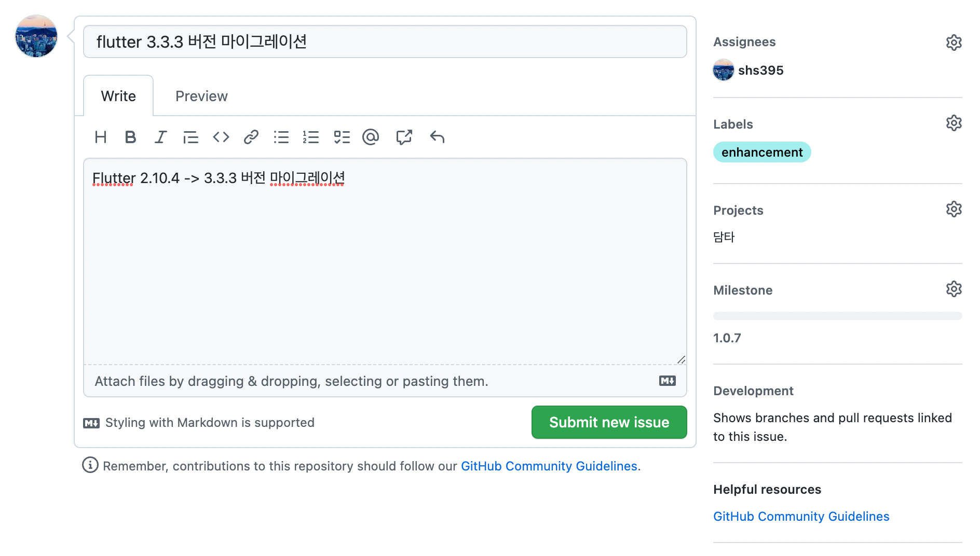Click the 담타 project entry
The width and height of the screenshot is (980, 556).
(724, 237)
